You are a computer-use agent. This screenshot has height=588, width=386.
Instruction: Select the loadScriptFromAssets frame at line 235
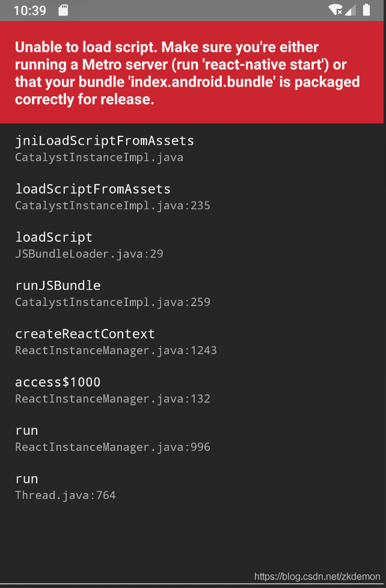93,189
